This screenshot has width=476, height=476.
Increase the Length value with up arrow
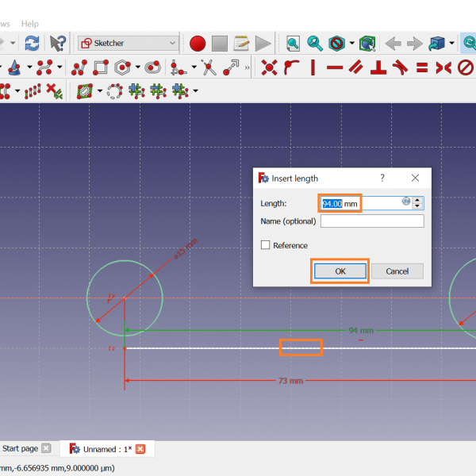click(x=418, y=200)
